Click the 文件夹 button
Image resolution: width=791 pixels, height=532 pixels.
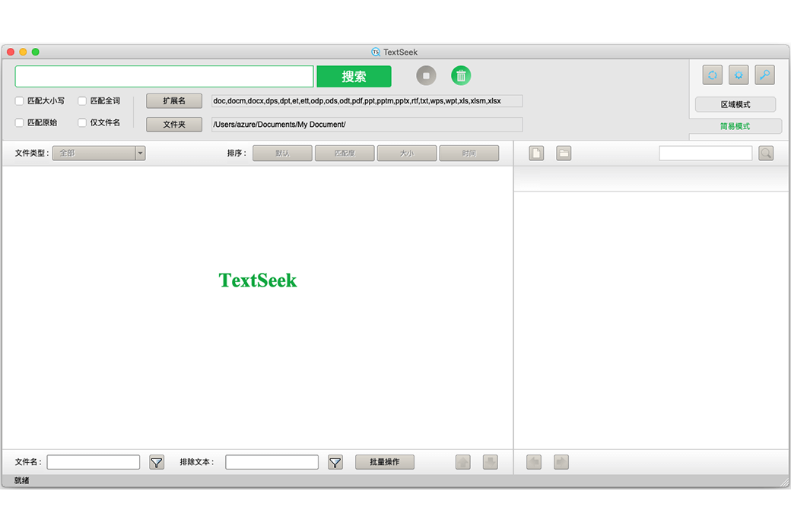[x=174, y=124]
